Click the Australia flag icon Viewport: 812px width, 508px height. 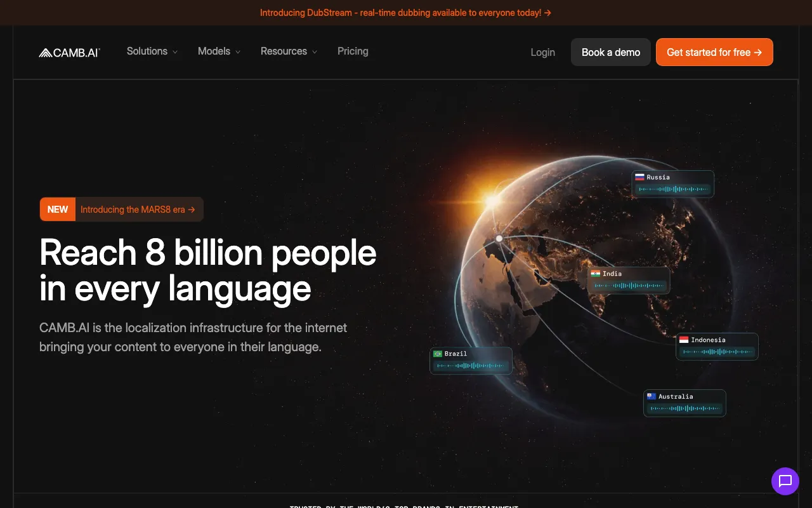click(x=651, y=396)
